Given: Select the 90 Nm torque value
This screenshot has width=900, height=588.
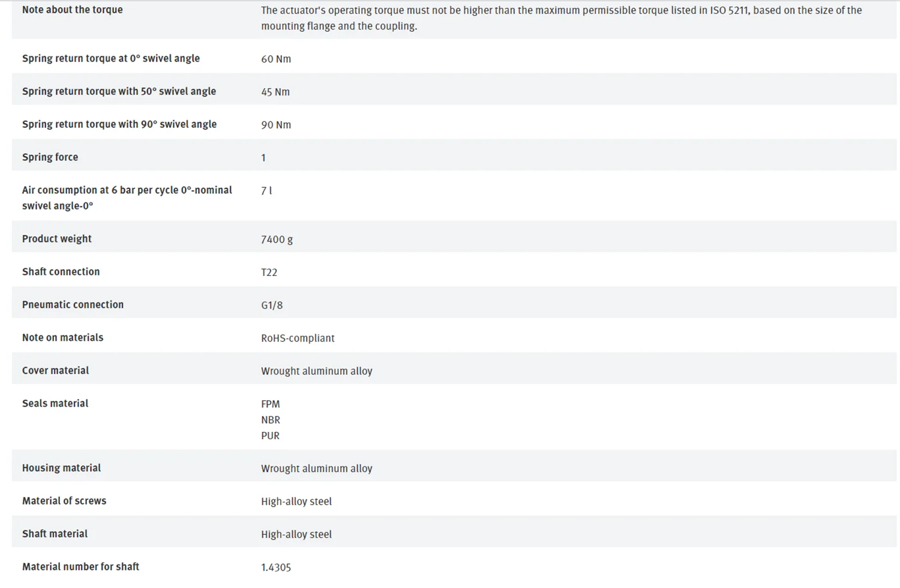Looking at the screenshot, I should pos(276,125).
